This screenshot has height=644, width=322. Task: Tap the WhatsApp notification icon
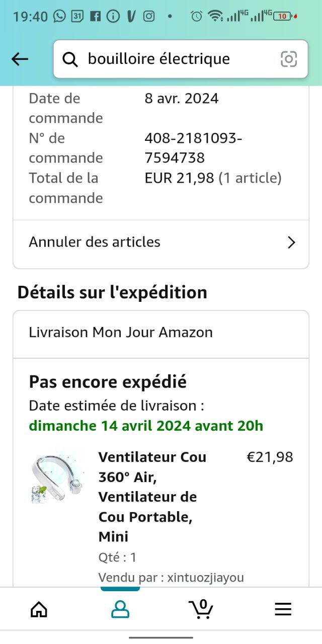pos(60,16)
